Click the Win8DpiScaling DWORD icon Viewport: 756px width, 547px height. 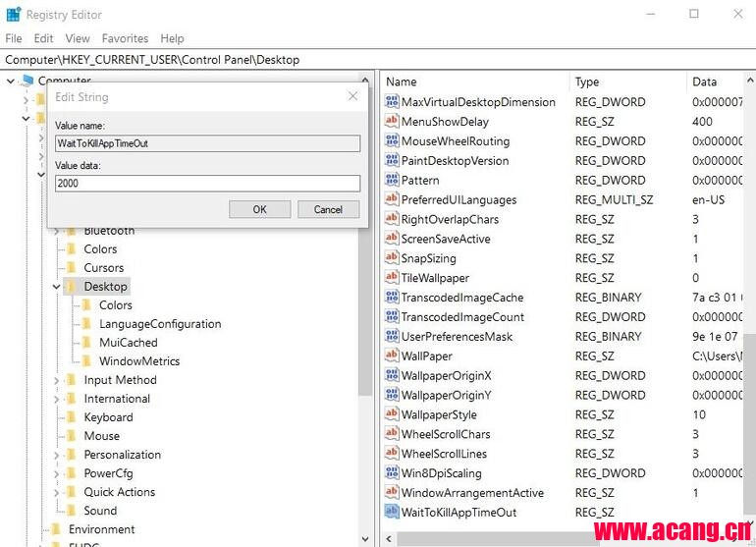[392, 472]
